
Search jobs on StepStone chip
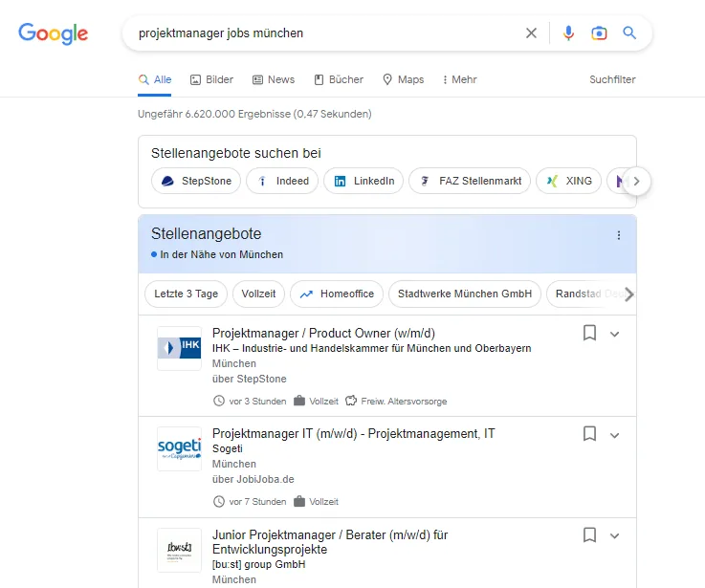pyautogui.click(x=196, y=181)
